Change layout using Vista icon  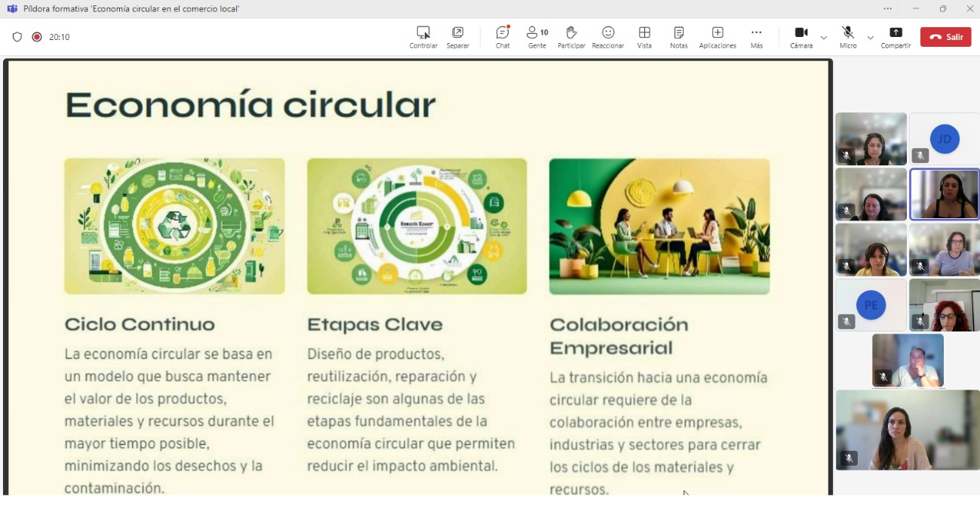[x=644, y=36]
